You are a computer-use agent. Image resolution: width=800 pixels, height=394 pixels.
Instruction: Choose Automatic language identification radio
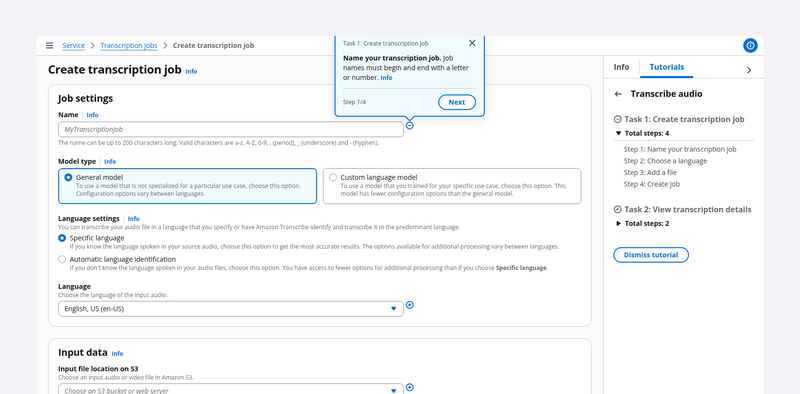(x=62, y=259)
